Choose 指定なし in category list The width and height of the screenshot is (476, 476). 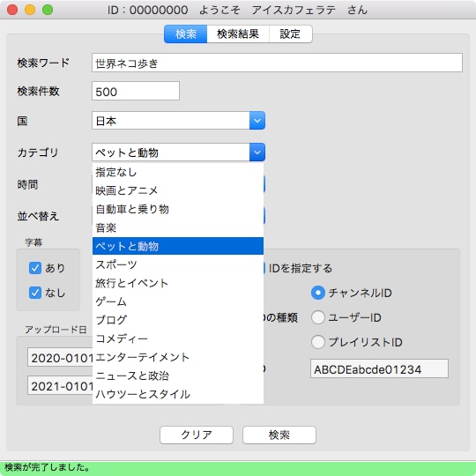tap(178, 172)
